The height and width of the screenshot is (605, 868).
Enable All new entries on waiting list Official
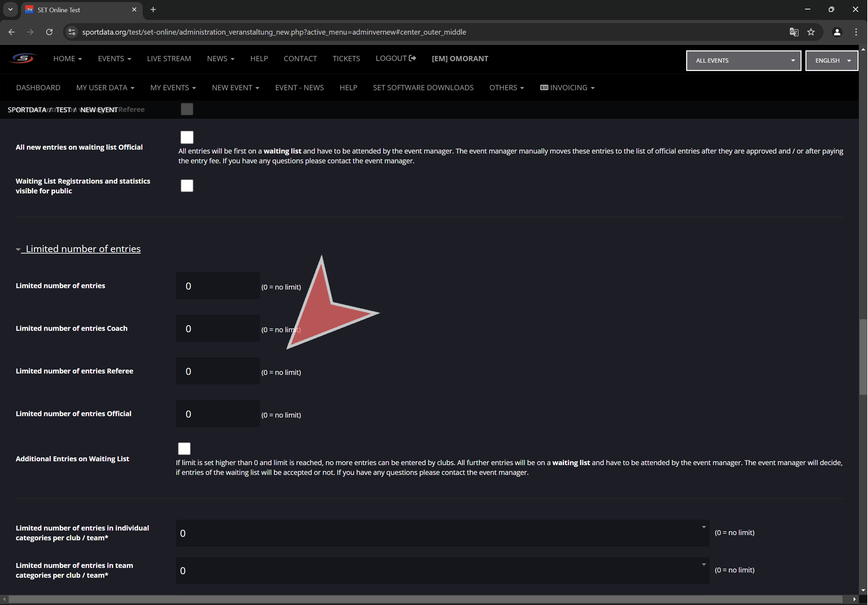[x=187, y=137]
